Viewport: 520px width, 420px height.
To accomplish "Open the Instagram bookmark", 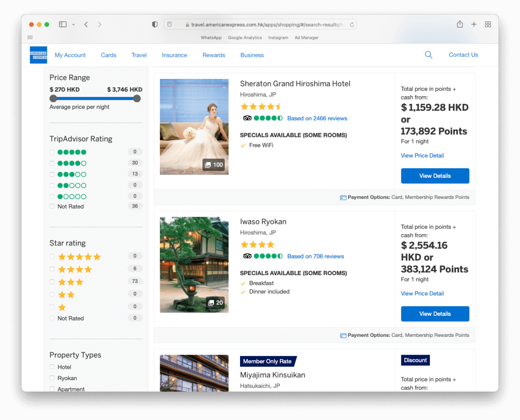I will click(x=278, y=38).
